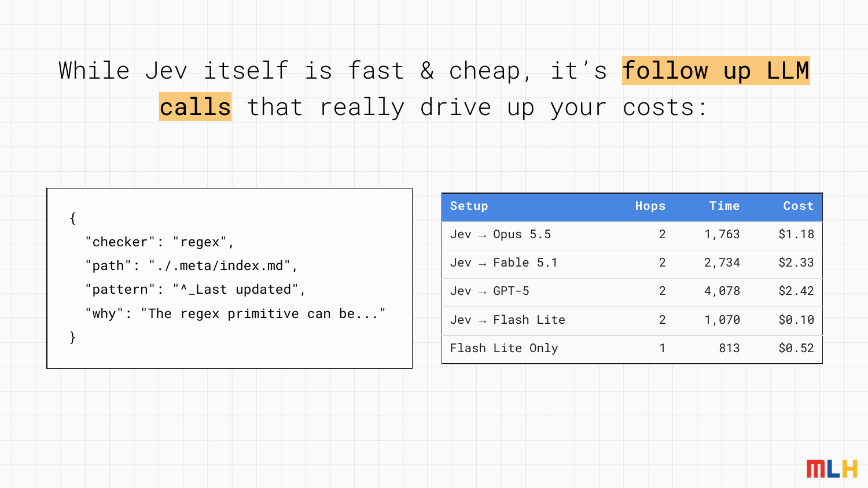Select the "Jev → Flash Lite" setup cell

point(507,320)
